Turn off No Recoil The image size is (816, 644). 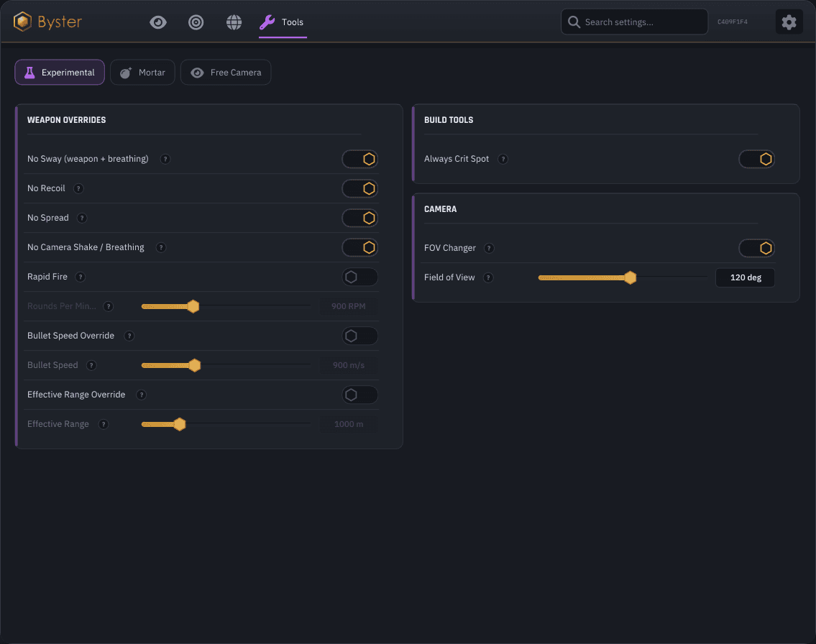(359, 188)
